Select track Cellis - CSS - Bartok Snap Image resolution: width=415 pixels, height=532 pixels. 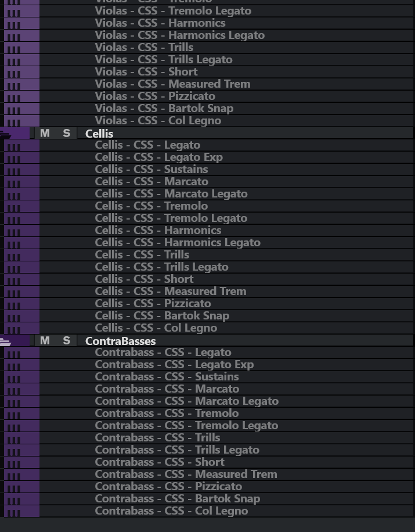click(x=162, y=316)
